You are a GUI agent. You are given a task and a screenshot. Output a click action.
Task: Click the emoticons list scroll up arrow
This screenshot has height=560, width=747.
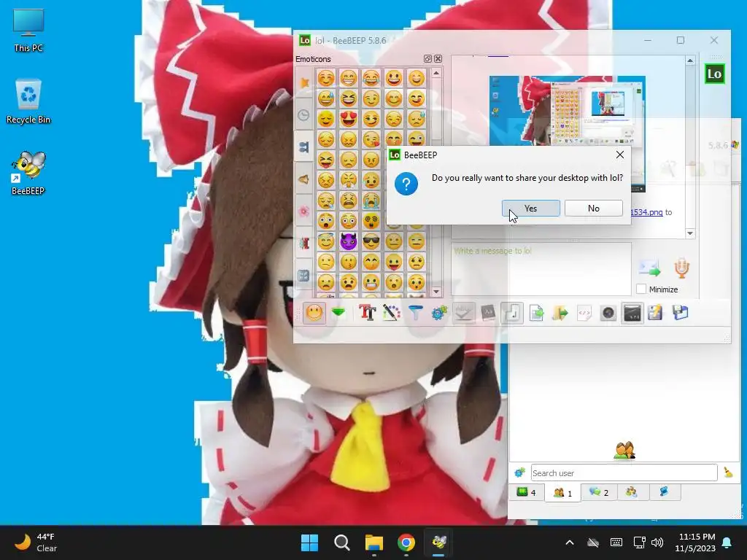point(436,73)
